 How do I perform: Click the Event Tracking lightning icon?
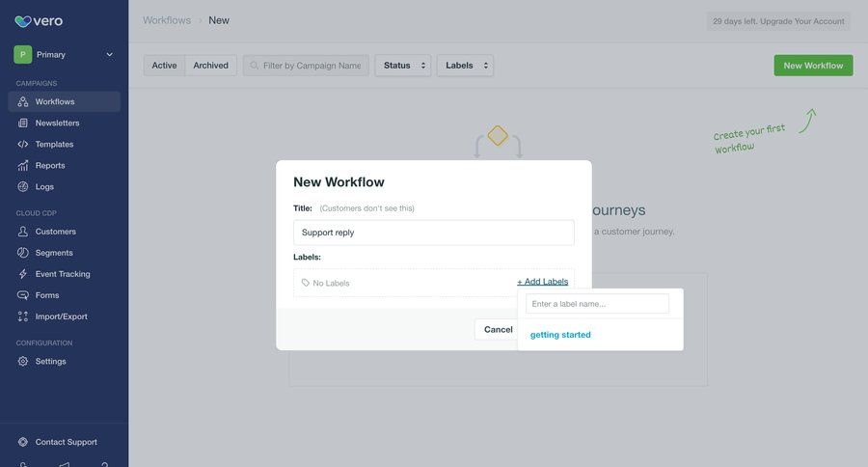23,274
